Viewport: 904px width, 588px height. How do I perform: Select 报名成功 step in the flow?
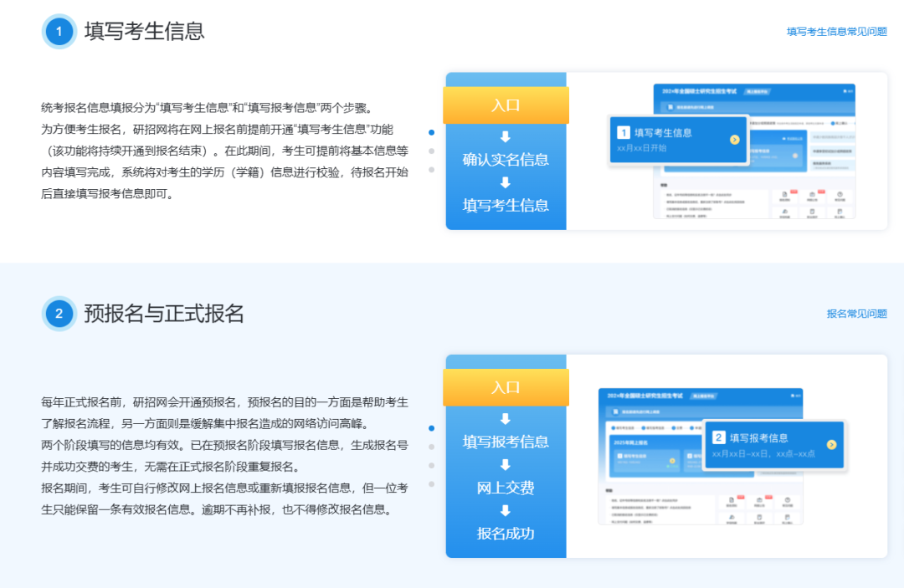point(506,533)
